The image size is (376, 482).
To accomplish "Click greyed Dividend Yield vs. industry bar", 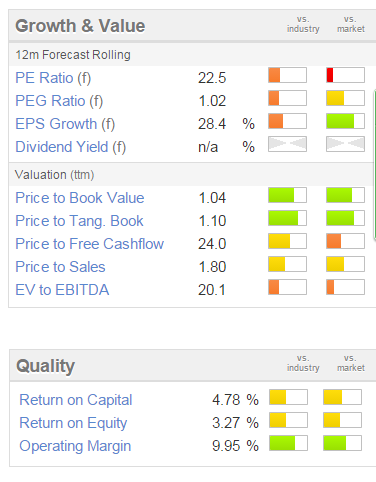I will coord(287,144).
